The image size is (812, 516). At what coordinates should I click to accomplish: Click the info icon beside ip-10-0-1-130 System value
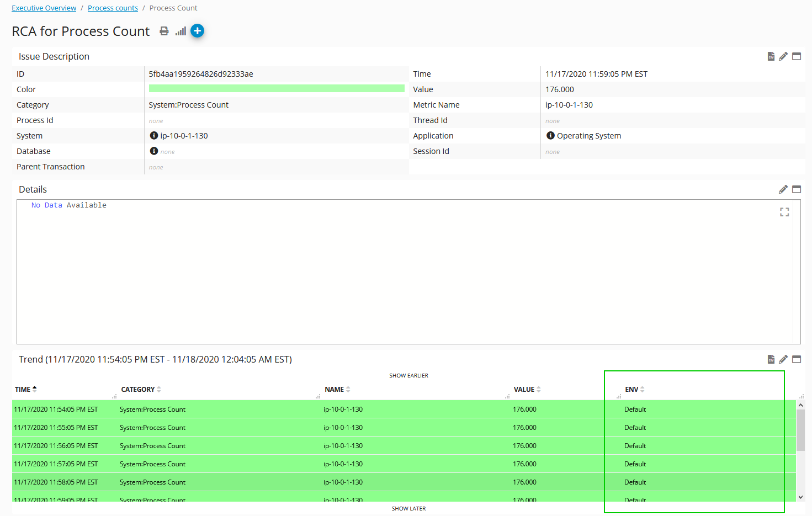click(x=153, y=135)
